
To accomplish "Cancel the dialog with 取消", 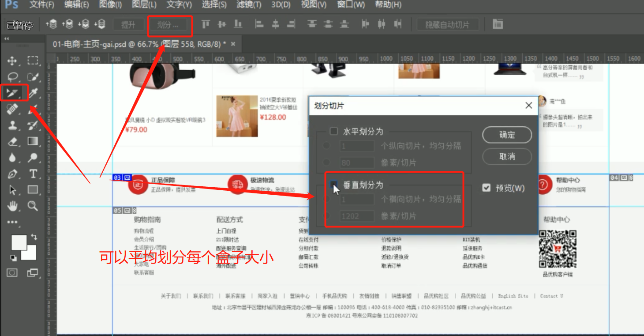I will 507,156.
